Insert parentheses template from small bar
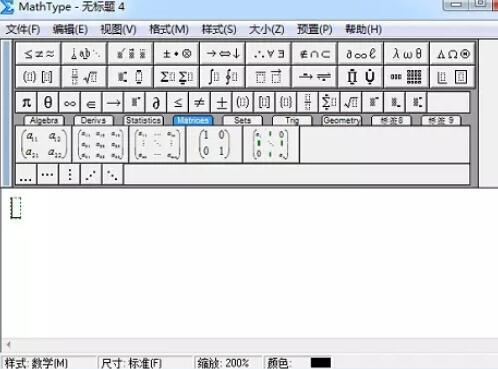Image resolution: width=498 pixels, height=369 pixels. [x=242, y=103]
